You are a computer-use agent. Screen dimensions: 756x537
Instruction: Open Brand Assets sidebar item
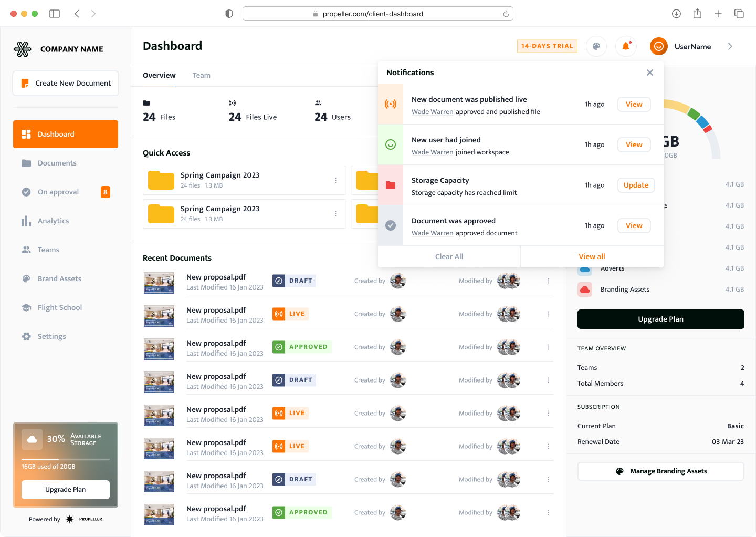(x=59, y=278)
